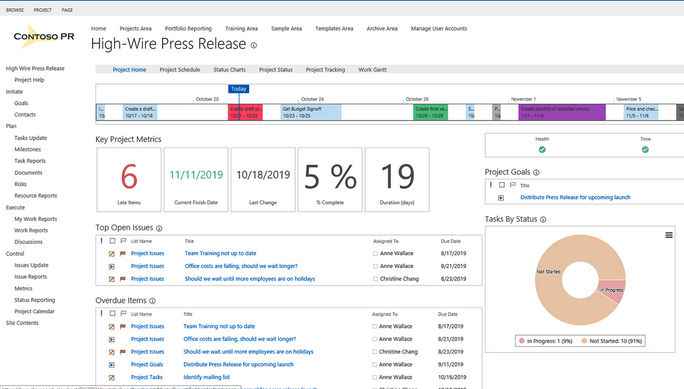Open Project Calendar in the left sidebar
684x389 pixels.
pyautogui.click(x=34, y=311)
